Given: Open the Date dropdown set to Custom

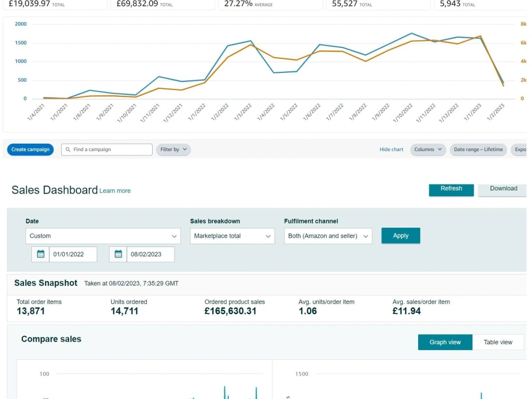Looking at the screenshot, I should (x=103, y=236).
